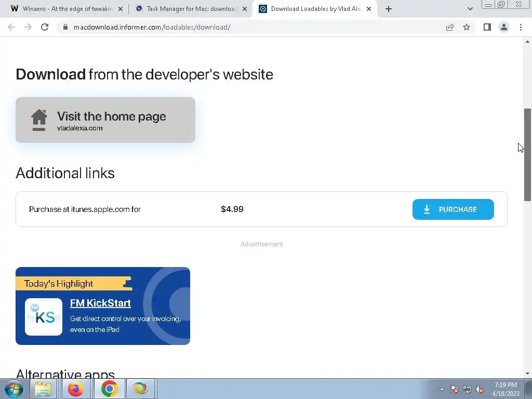Screen dimensions: 532x399
Task: Open the network tray icon
Action: [467, 389]
